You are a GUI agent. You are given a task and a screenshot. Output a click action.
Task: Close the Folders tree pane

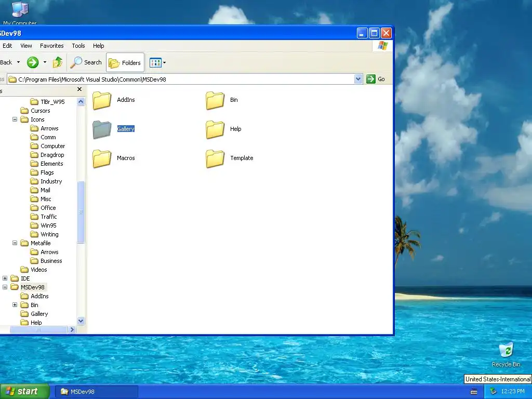pos(79,89)
